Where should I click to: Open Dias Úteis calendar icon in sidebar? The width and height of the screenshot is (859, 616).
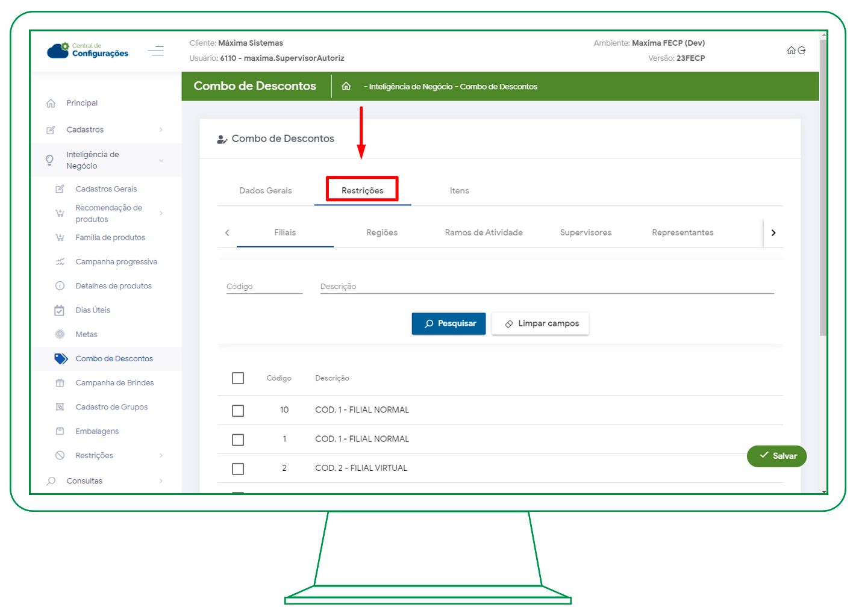pos(60,311)
